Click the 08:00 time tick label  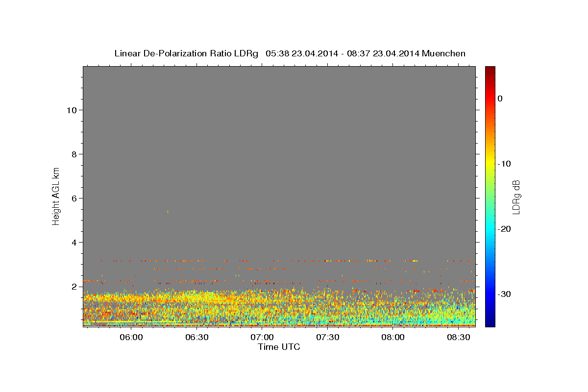(393, 338)
